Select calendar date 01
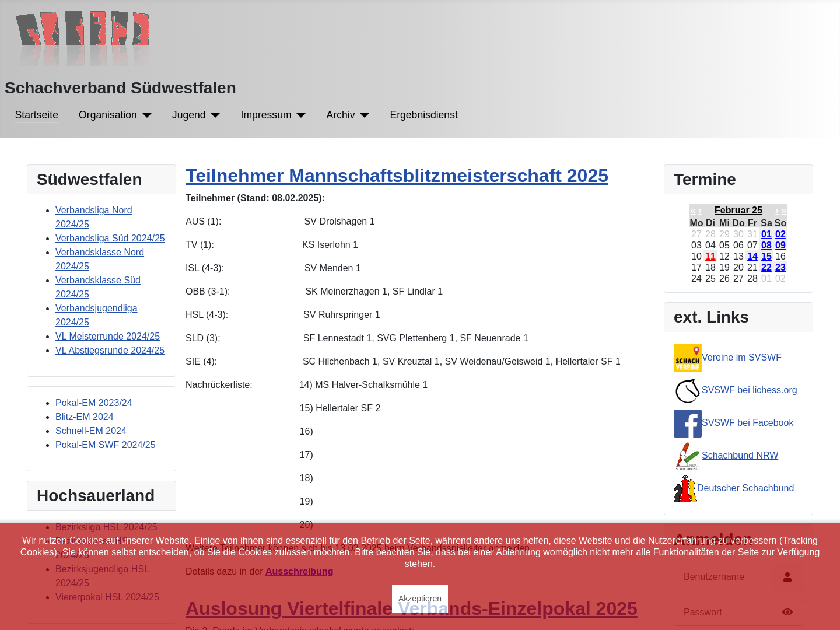The image size is (840, 630). click(766, 235)
